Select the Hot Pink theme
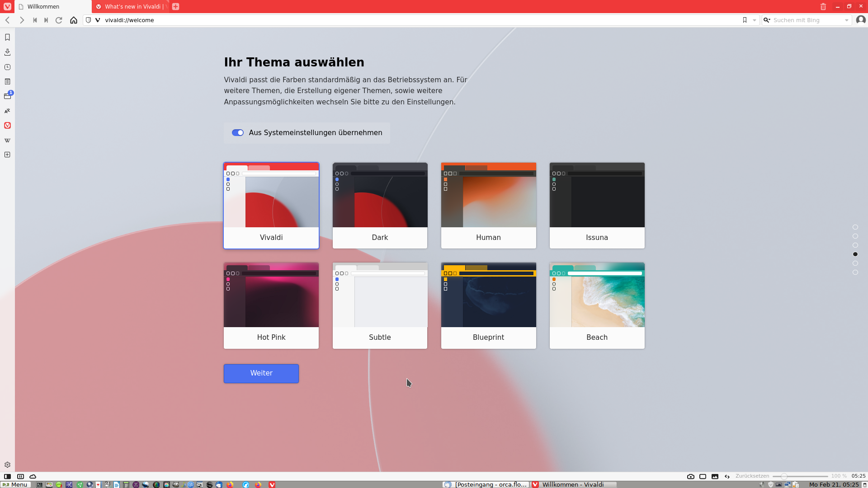The width and height of the screenshot is (868, 488). coord(271,305)
